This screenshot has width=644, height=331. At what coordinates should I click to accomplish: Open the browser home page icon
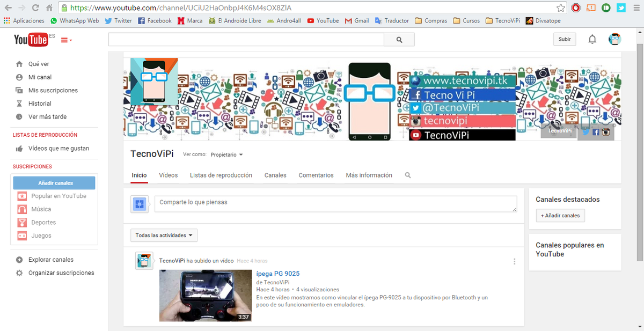pyautogui.click(x=49, y=8)
